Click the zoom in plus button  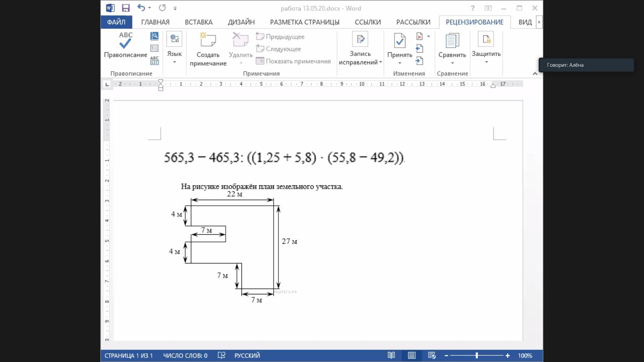(507, 356)
